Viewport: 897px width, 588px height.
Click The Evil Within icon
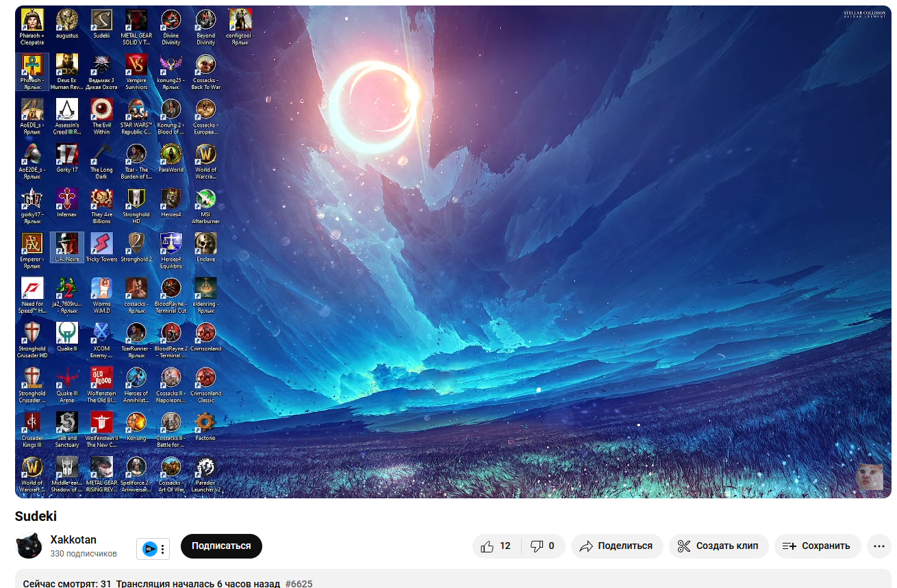(101, 116)
